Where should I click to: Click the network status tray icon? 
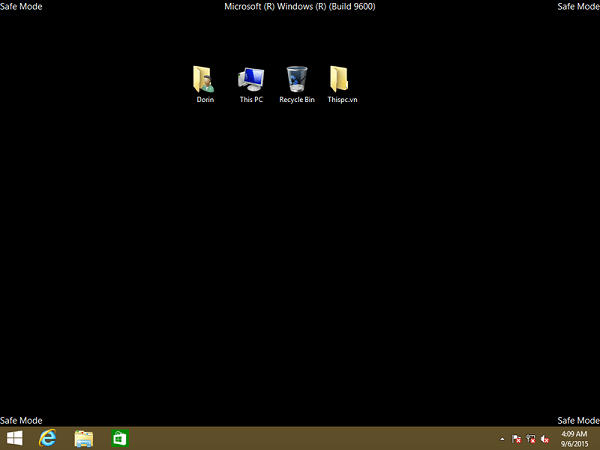tap(530, 439)
